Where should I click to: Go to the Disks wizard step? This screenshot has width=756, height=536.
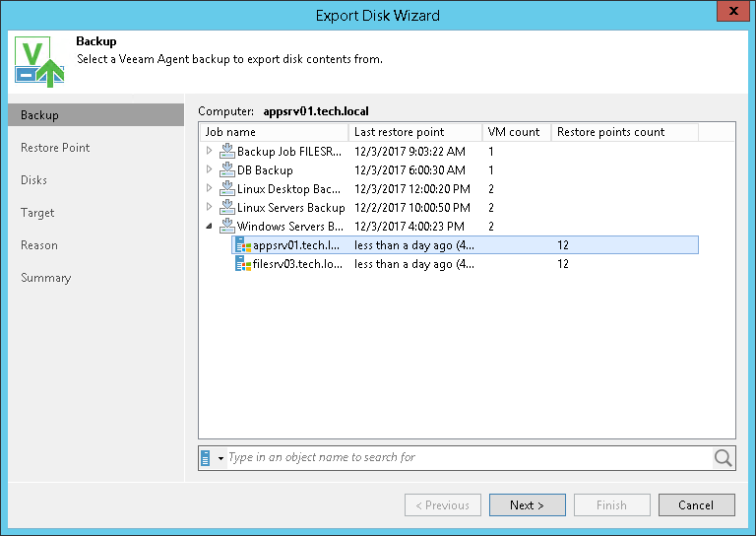tap(33, 180)
